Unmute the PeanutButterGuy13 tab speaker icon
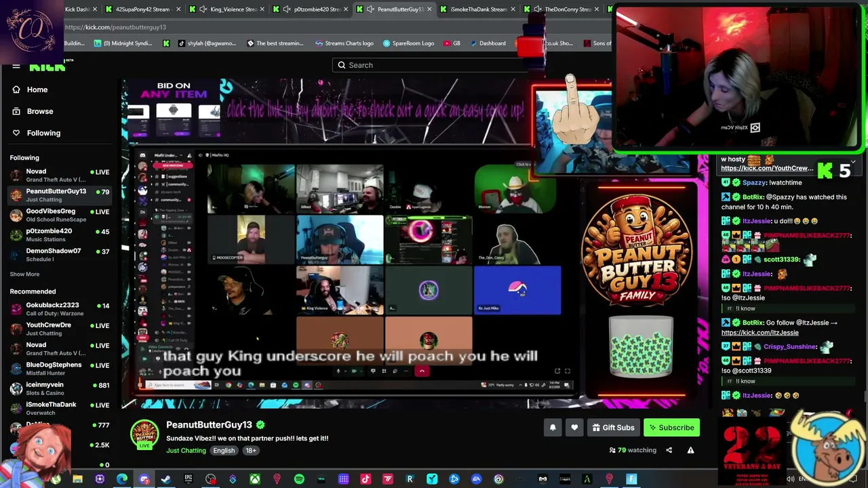Viewport: 868px width, 488px height. click(370, 9)
